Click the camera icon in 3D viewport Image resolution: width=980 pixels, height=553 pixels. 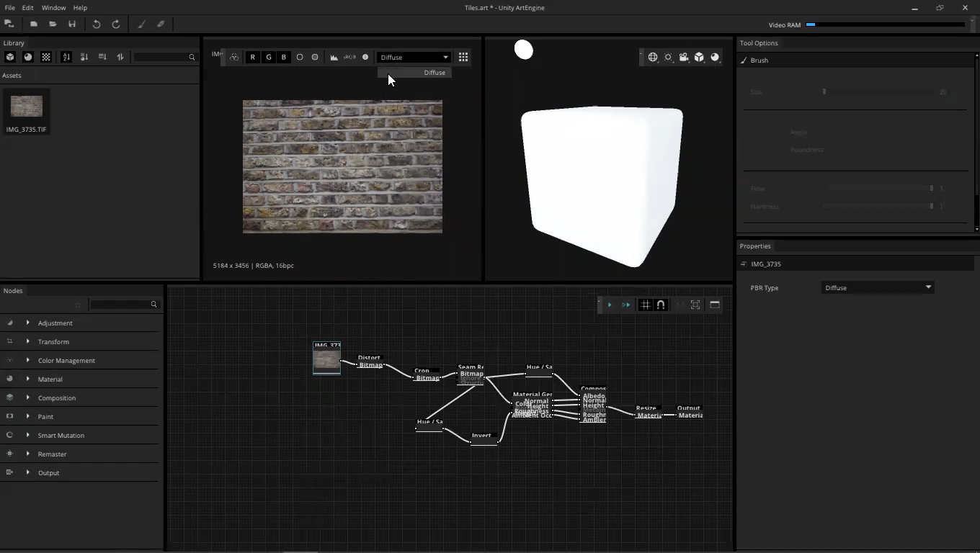coord(684,57)
